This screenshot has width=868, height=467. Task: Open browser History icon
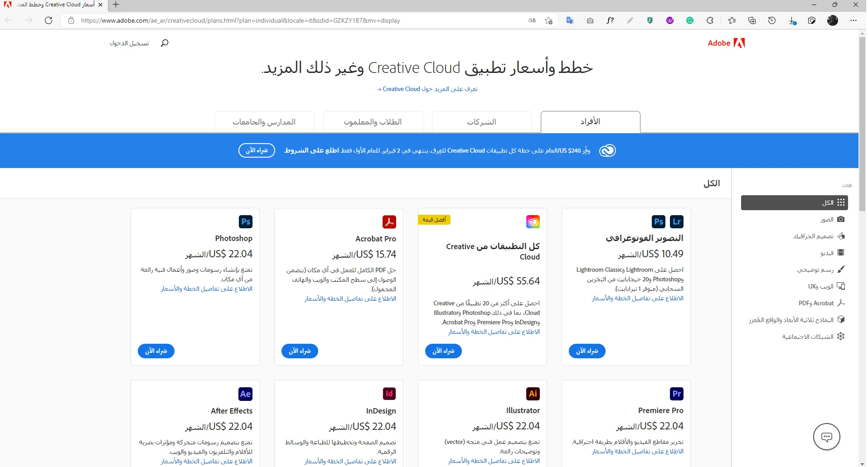pyautogui.click(x=772, y=20)
